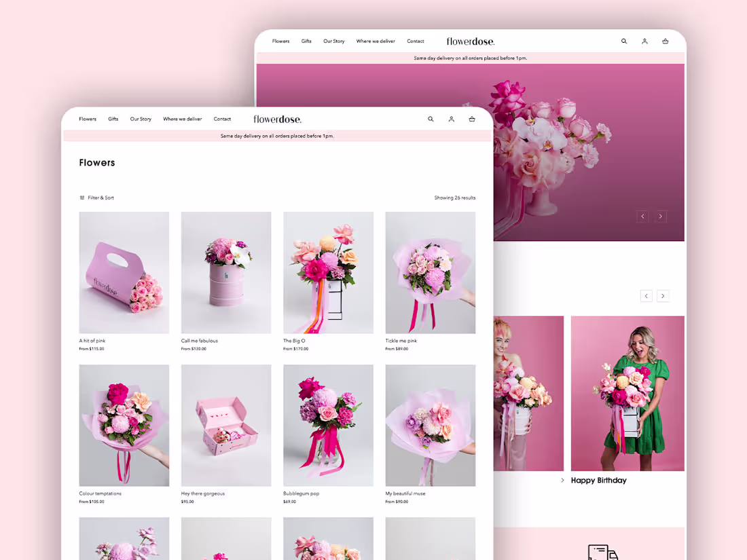
Task: Click Bubblegum pop product title
Action: [x=301, y=493]
